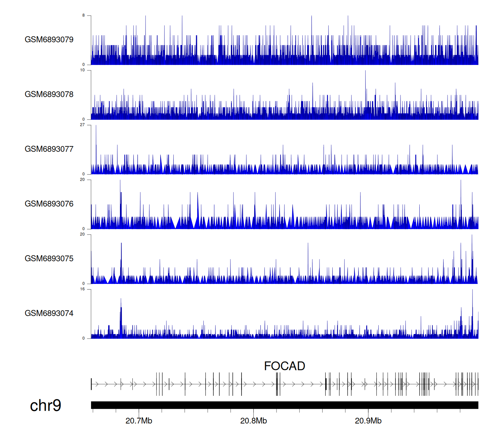Click the y-axis maximum value 8
The image size is (504, 444).
83,15
